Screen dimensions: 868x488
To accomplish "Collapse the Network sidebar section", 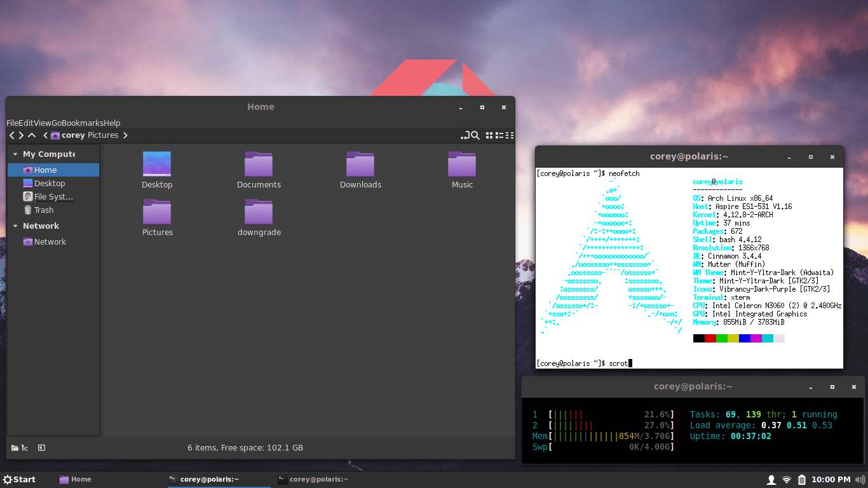I will (x=15, y=226).
